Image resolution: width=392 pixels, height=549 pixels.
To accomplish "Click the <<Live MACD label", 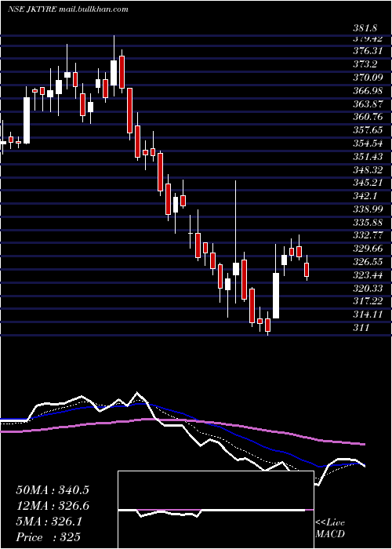I will pos(330,528).
